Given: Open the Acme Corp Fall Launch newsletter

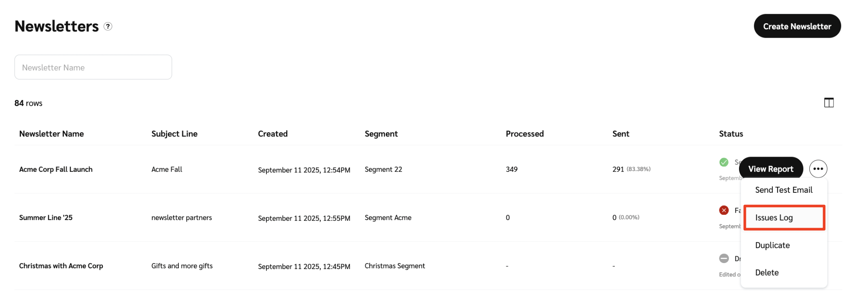Looking at the screenshot, I should 56,169.
